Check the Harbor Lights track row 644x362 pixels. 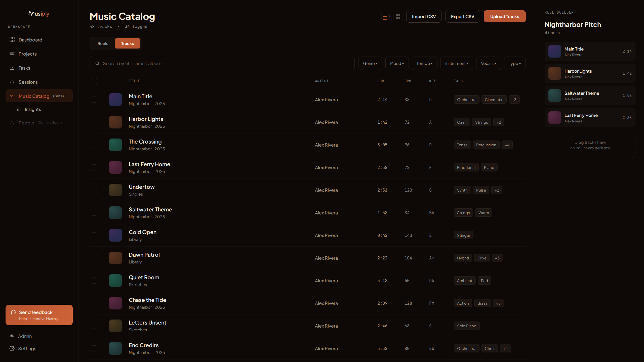click(x=94, y=122)
